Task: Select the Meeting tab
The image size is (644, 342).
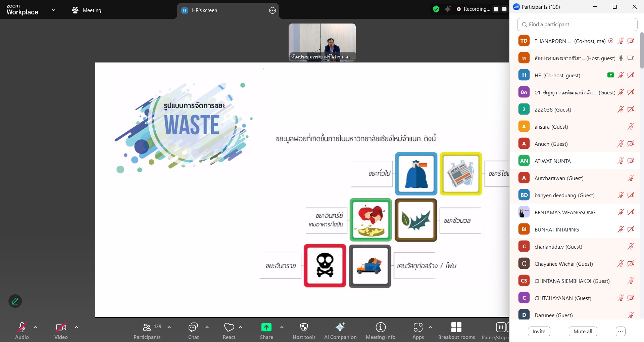Action: 87,10
